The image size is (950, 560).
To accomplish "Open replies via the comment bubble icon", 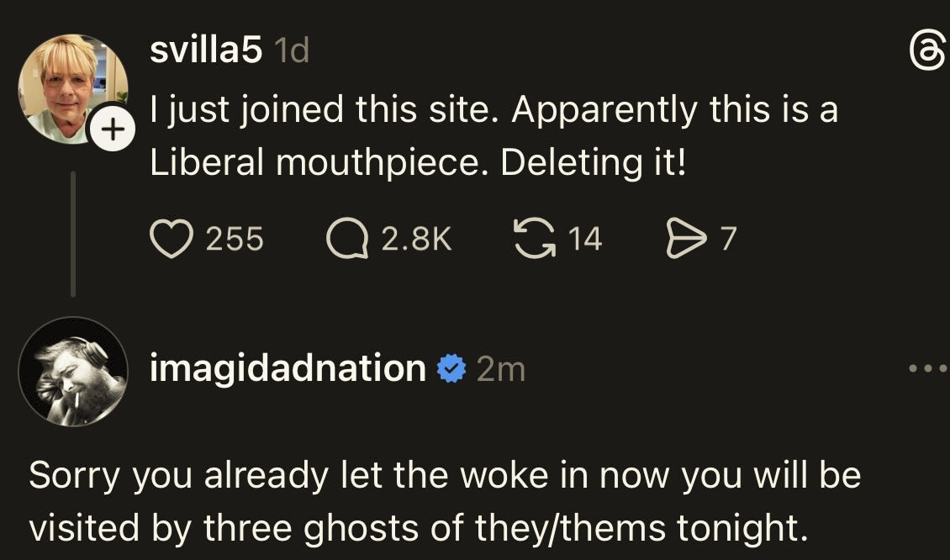I will pos(347,240).
